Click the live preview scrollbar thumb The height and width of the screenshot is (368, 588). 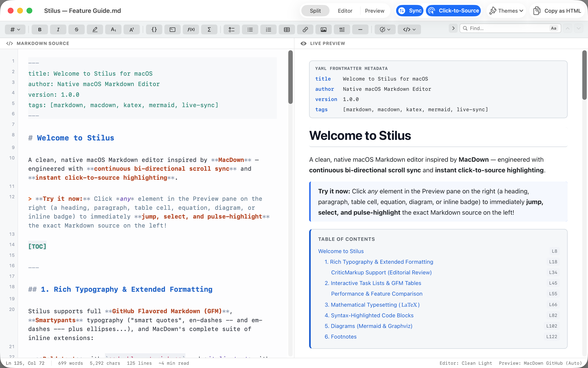(x=584, y=75)
